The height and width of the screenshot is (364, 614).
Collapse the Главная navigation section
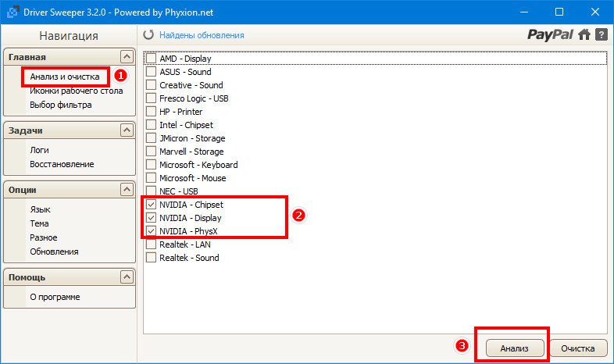point(127,57)
